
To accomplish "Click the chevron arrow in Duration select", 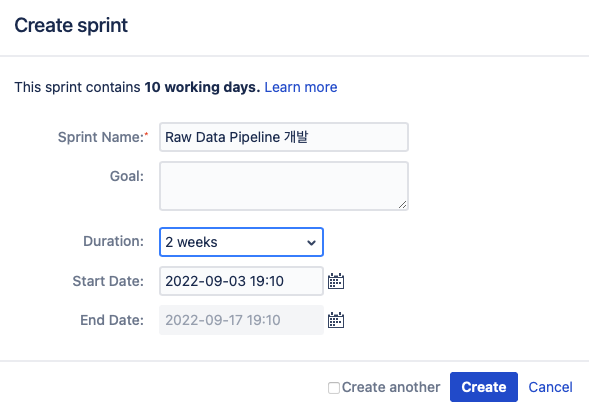I will coord(311,243).
